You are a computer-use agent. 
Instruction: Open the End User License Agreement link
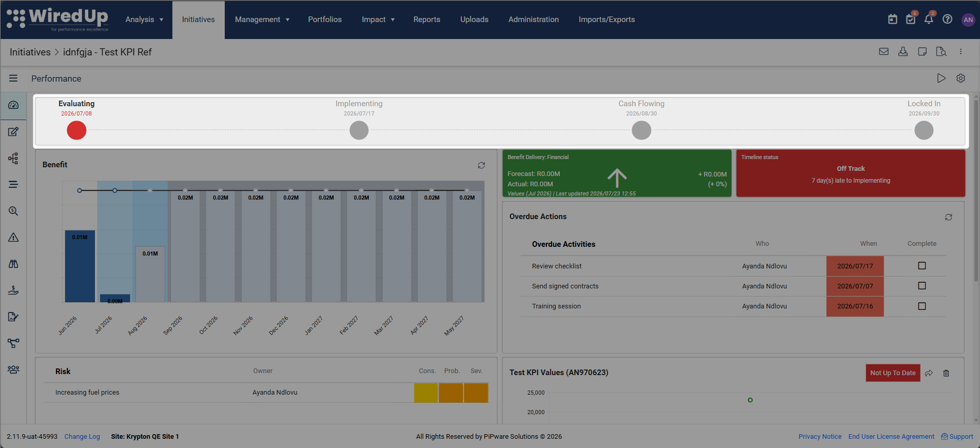[x=891, y=437]
